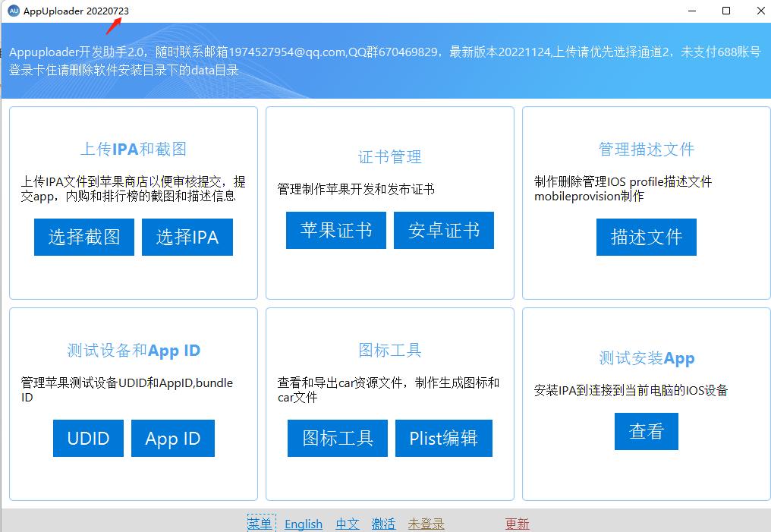Click 选择IPA to upload an IPA file

point(187,237)
